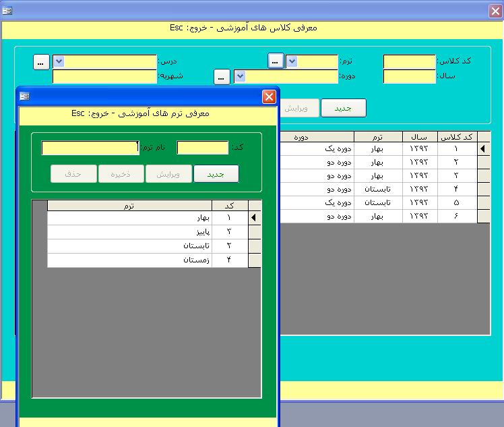Image resolution: width=504 pixels, height=427 pixels.
Task: Click the کد کلاس column header in class grid
Action: pos(457,137)
